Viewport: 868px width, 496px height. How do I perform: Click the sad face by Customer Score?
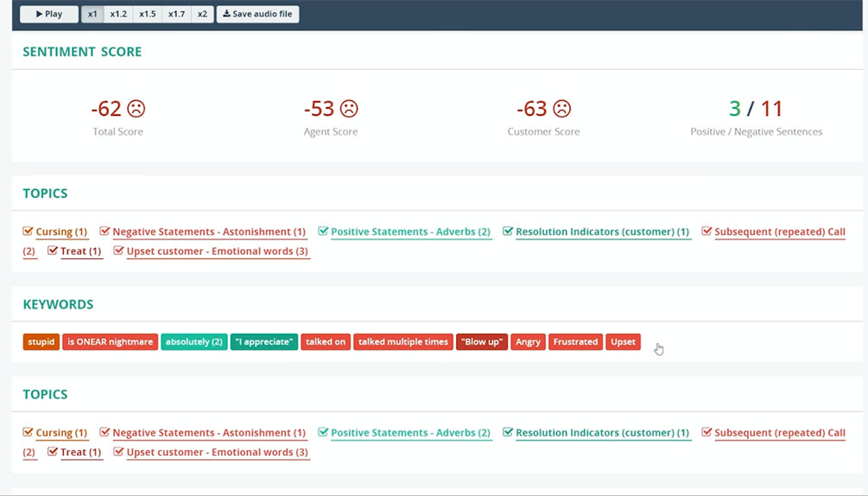tap(562, 109)
